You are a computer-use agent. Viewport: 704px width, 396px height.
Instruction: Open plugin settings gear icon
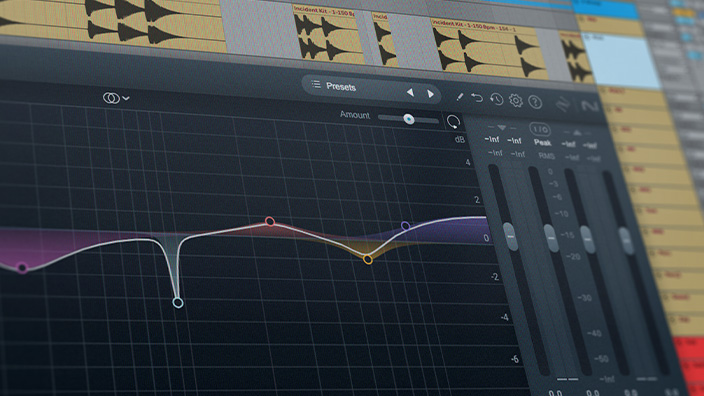pyautogui.click(x=515, y=101)
